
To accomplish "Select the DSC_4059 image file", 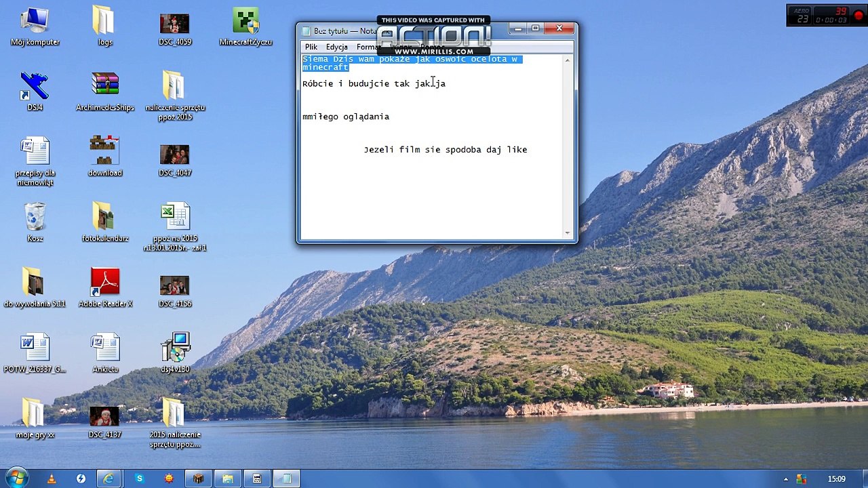I will pyautogui.click(x=174, y=27).
